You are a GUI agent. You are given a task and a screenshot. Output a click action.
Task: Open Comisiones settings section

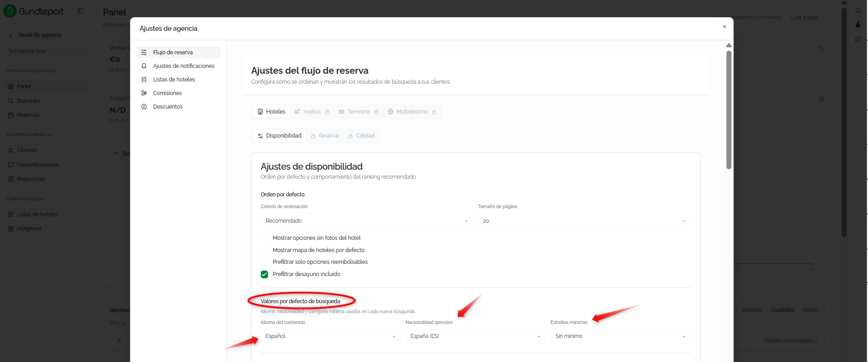coord(178,93)
